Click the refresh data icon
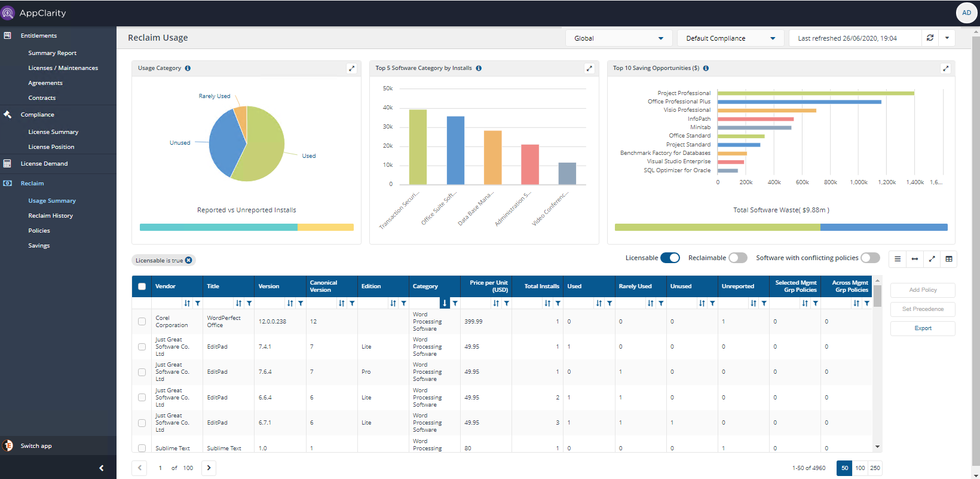 click(930, 38)
